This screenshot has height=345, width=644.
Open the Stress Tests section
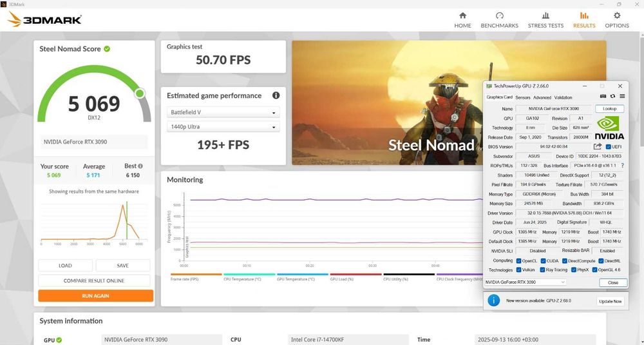pyautogui.click(x=545, y=20)
